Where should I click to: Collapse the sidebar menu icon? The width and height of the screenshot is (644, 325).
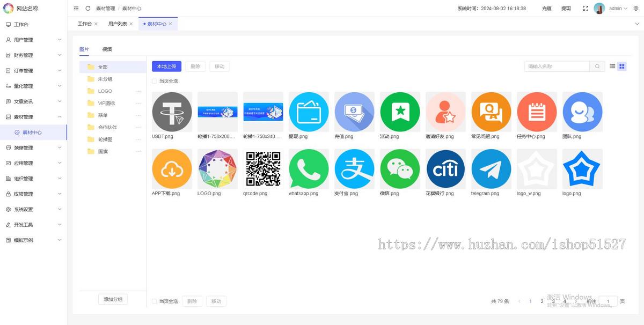tap(76, 9)
